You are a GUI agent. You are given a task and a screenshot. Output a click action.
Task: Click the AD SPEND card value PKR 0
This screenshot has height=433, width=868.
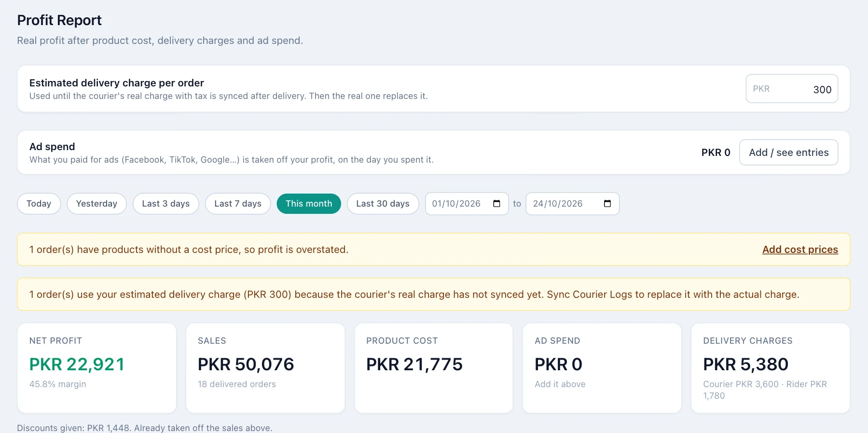tap(559, 364)
